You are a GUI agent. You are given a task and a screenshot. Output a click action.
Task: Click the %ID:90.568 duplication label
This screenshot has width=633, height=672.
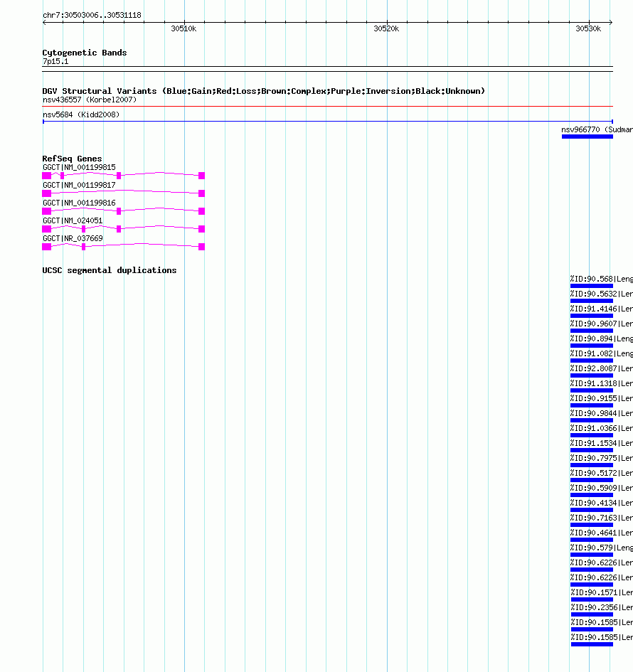[x=601, y=279]
